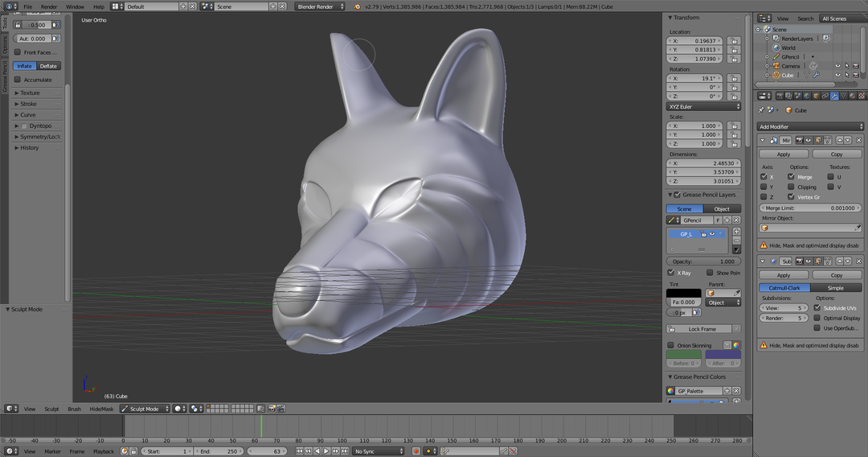Click the Mirror Object eyedropper icon
The image size is (868, 457).
click(858, 228)
